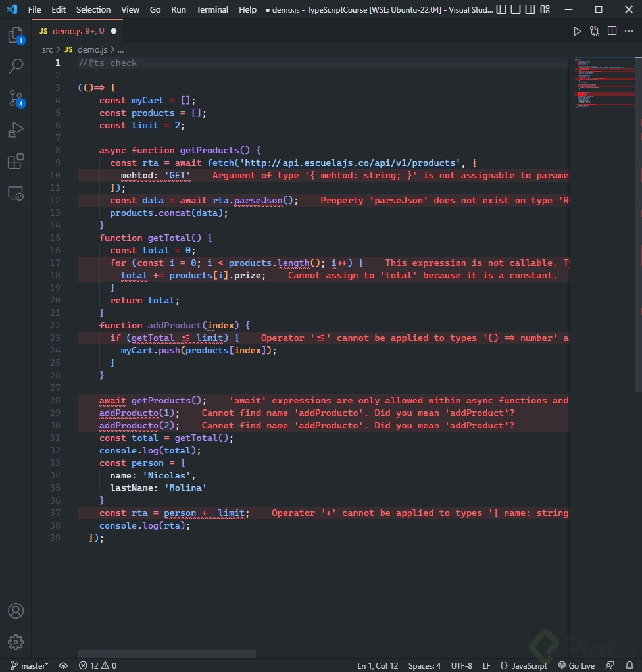
Task: Click the vertical scrollbar thumb of the editor
Action: [x=638, y=224]
